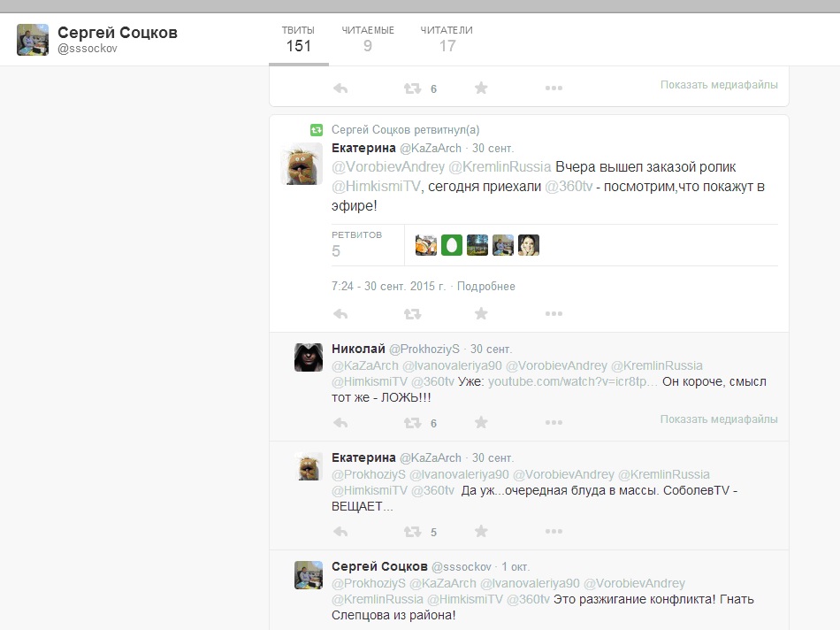
Task: Open @ProkhoziyS mention in Екатерина's СоболевTV tweet
Action: pos(369,474)
